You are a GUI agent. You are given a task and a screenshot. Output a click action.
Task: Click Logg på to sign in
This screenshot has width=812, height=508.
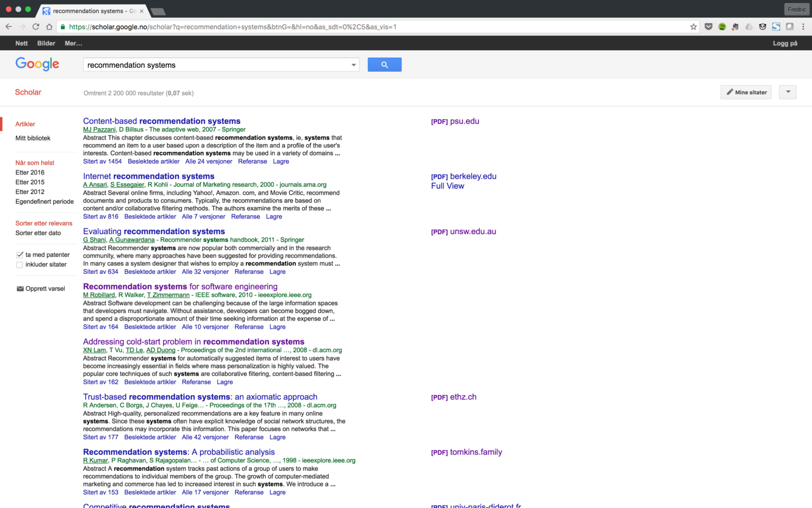click(785, 43)
